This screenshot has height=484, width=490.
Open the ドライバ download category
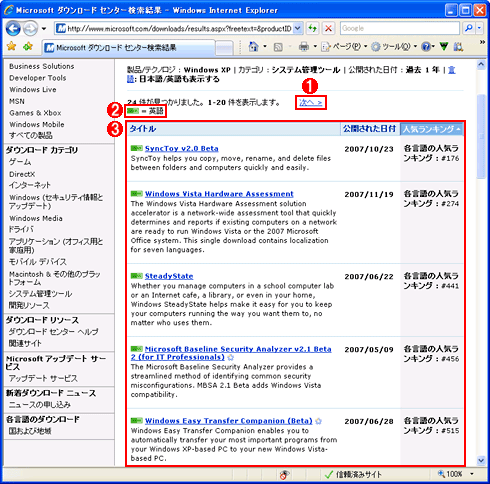[x=21, y=229]
